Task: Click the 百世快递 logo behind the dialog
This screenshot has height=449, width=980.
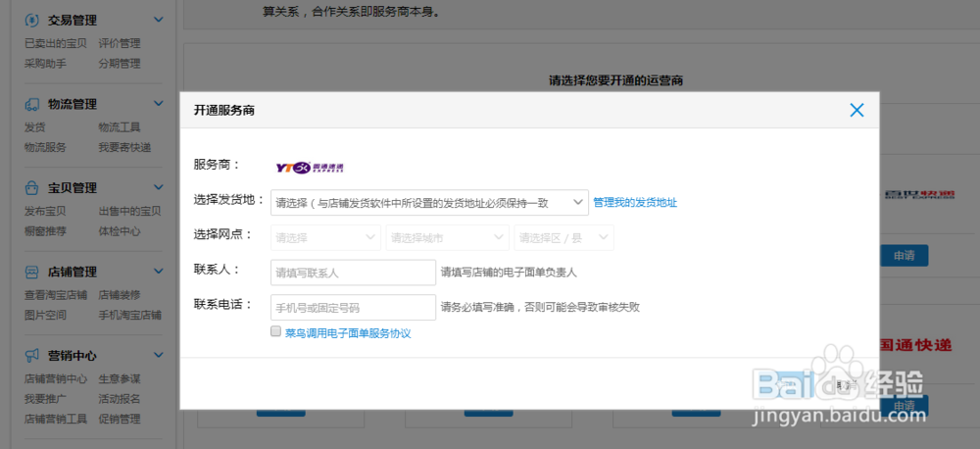Action: pos(919,194)
